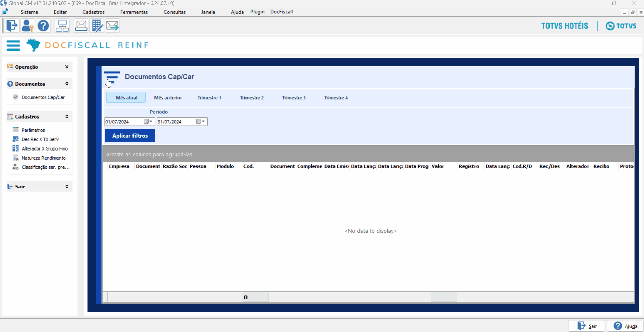Click the Recibo column header
The image size is (644, 332).
coord(605,166)
